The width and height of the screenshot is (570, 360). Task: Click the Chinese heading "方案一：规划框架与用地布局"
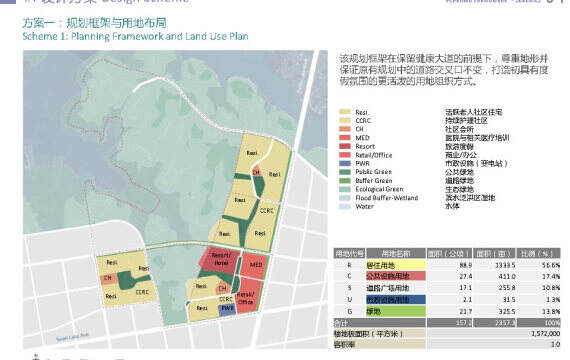95,23
